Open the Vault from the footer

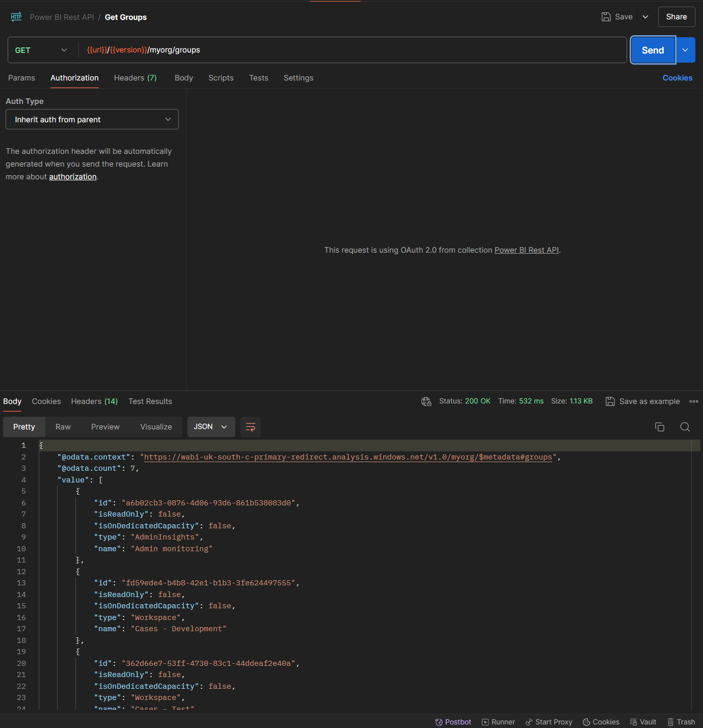643,722
